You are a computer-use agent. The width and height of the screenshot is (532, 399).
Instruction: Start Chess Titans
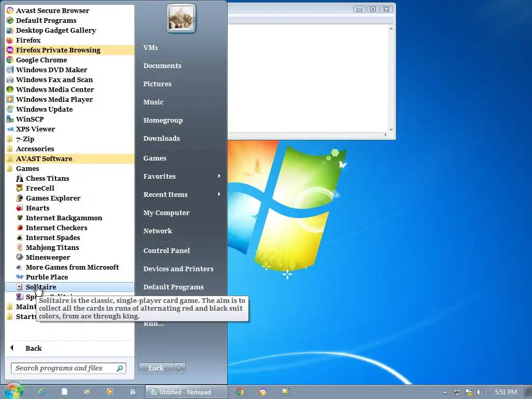click(x=70, y=178)
